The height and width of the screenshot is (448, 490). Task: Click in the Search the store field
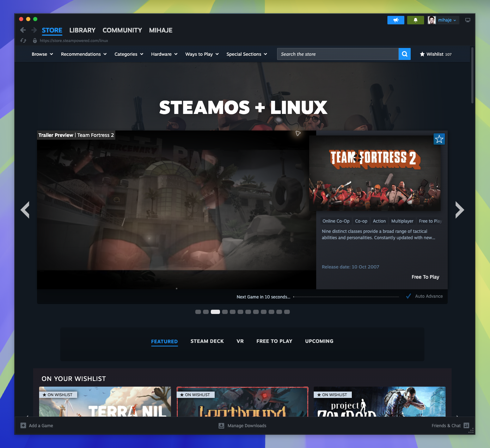[x=338, y=54]
